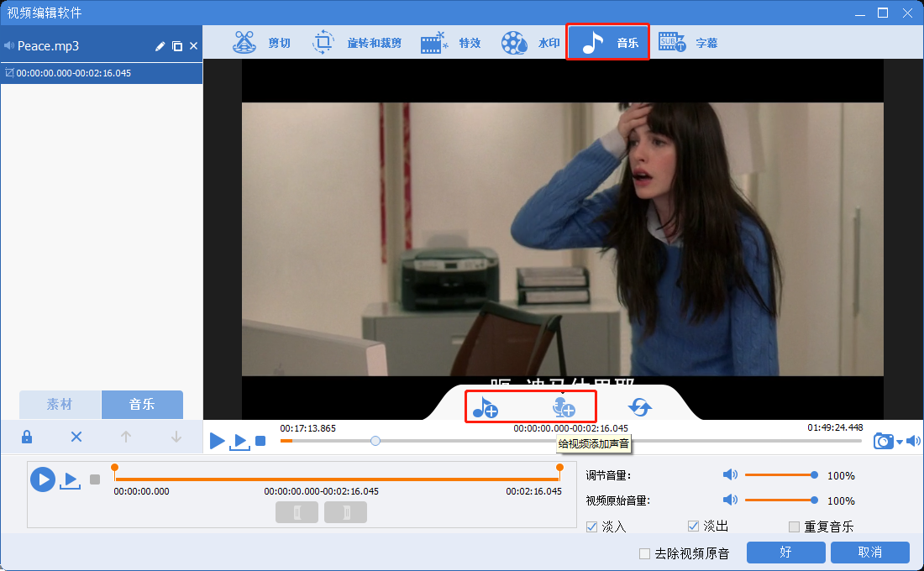Stop the video preview playback
Image resolution: width=924 pixels, height=571 pixels.
click(260, 441)
